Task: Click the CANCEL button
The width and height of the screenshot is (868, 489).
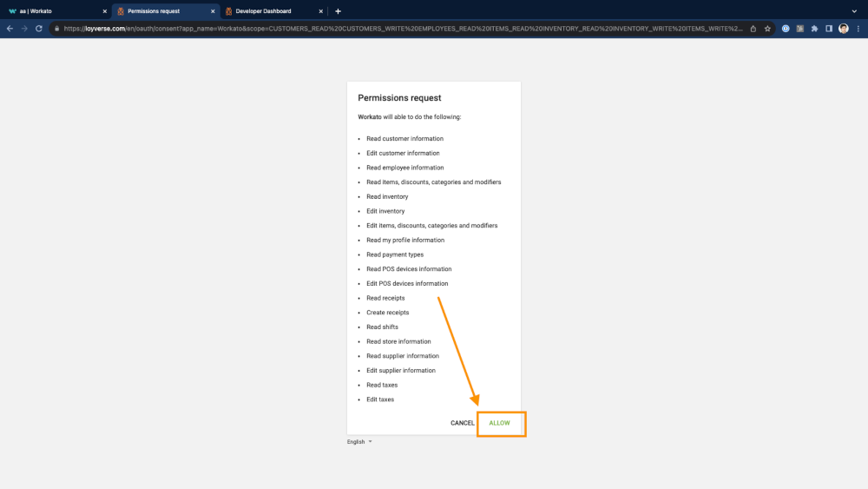Action: pos(462,423)
